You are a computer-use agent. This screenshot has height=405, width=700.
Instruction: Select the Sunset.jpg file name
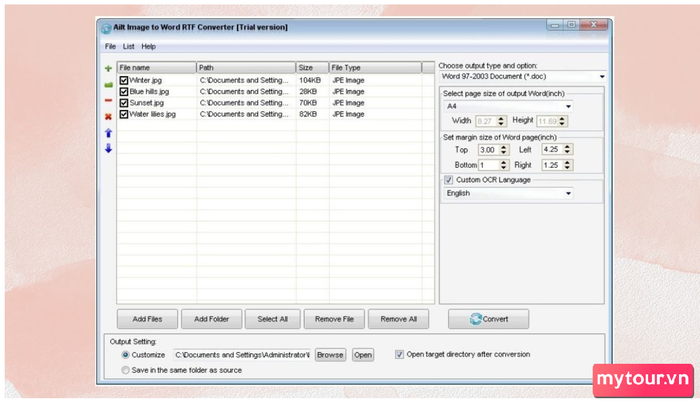click(x=146, y=103)
